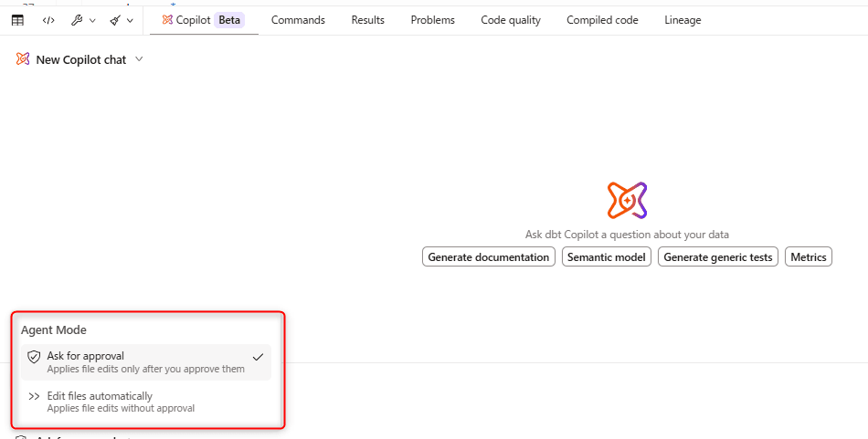Click the Semantic model button
Viewport: 868px width, 439px height.
point(606,257)
